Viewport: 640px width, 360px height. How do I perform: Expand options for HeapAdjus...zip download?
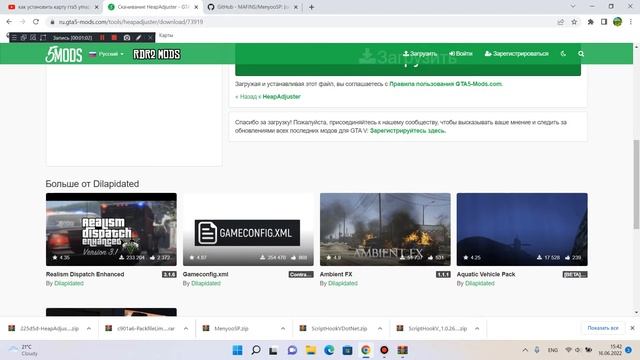tap(89, 328)
